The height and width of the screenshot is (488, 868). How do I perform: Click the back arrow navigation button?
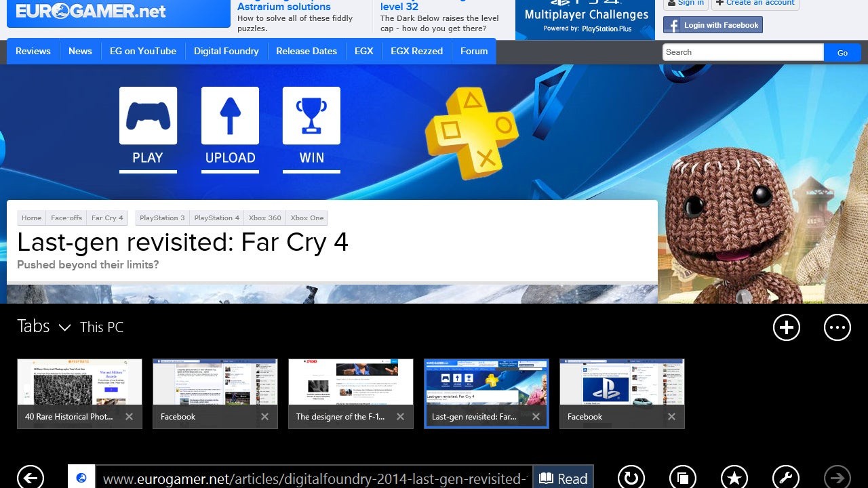coord(31,478)
